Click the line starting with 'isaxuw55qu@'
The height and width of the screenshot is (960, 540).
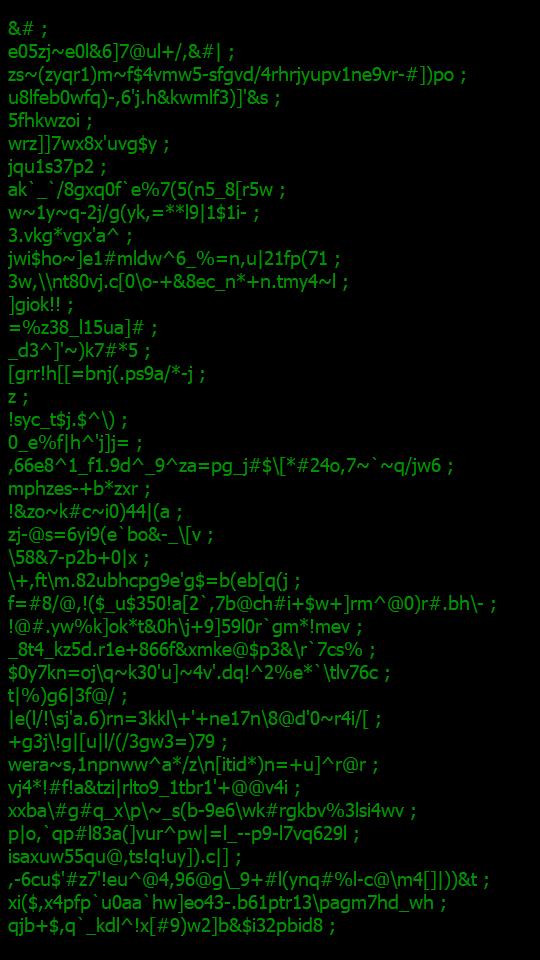point(125,857)
